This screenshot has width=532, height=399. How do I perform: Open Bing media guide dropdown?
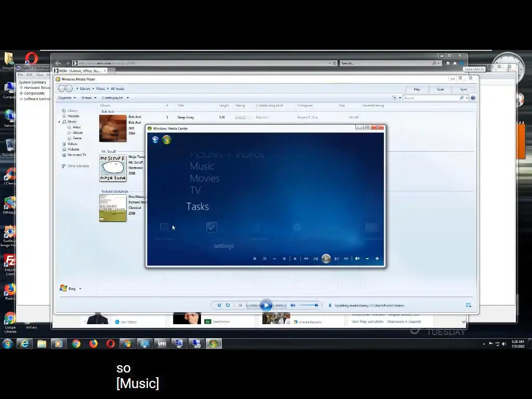pos(80,289)
